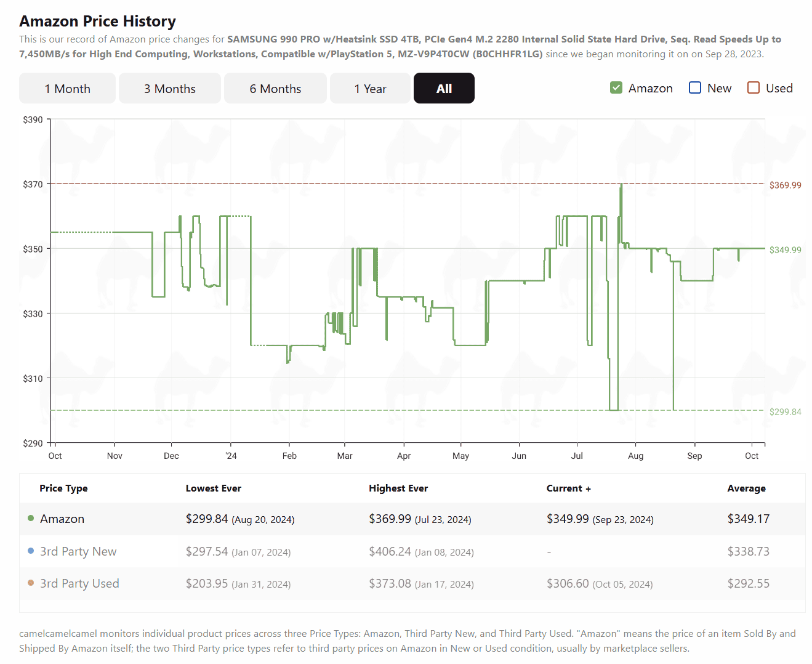Click the $369.99 highest price chart label
812x664 pixels.
tap(786, 185)
